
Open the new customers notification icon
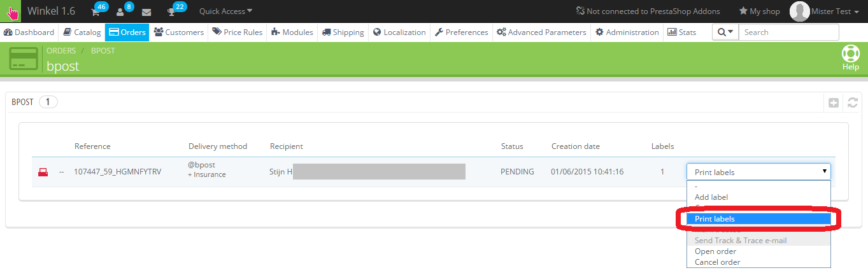120,11
